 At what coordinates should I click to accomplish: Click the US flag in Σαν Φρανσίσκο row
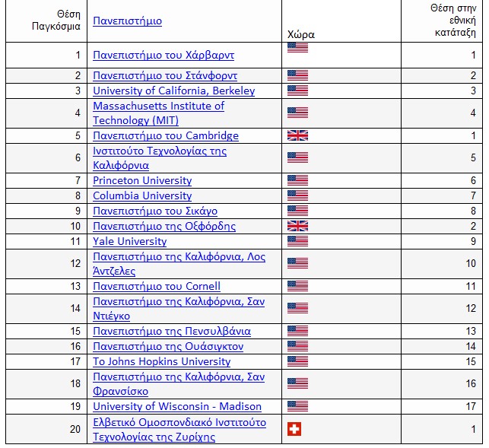click(297, 383)
